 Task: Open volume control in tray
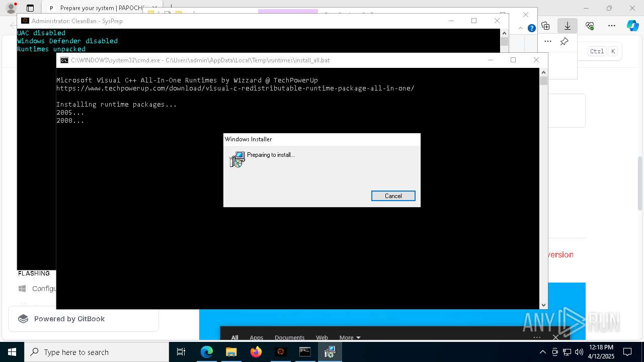coord(579,352)
